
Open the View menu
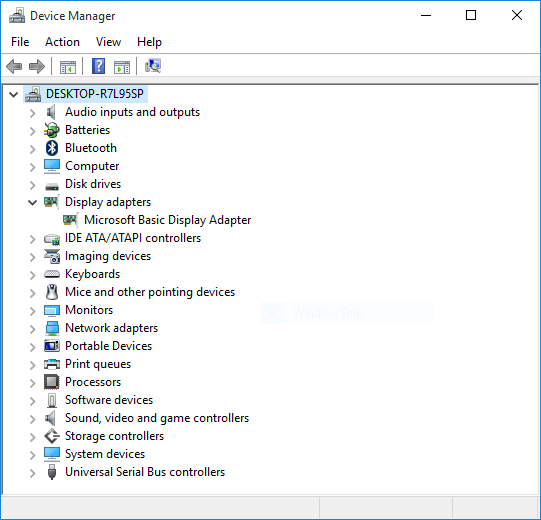pos(108,42)
